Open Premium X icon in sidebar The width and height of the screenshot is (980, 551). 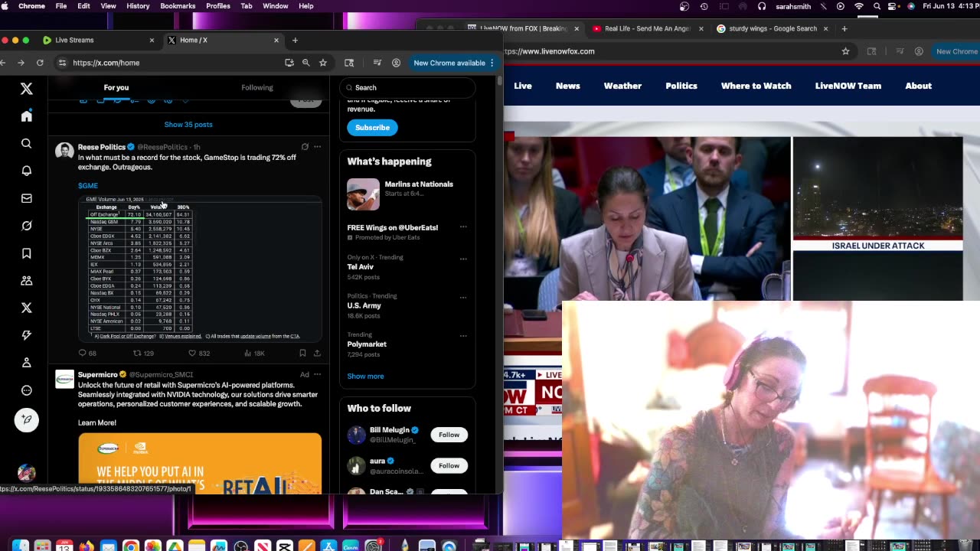26,308
